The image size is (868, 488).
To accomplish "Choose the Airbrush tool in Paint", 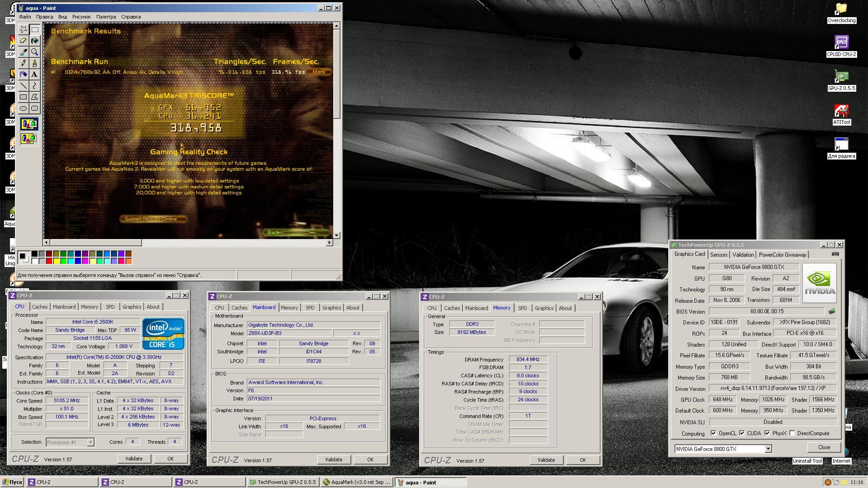I will (24, 75).
